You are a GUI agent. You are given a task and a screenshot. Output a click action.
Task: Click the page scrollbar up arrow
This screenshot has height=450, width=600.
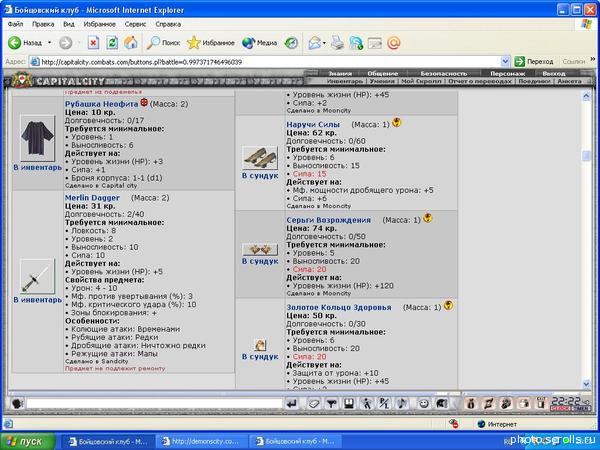(586, 96)
